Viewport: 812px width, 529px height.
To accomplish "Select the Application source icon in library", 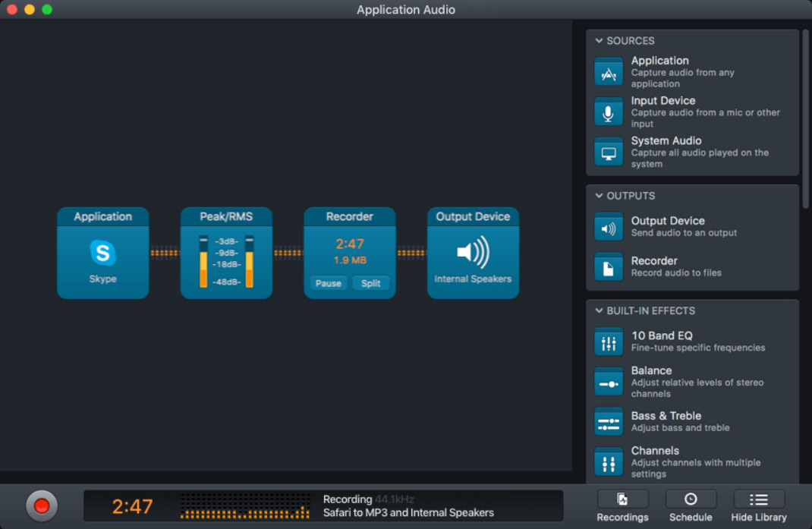I will 609,72.
